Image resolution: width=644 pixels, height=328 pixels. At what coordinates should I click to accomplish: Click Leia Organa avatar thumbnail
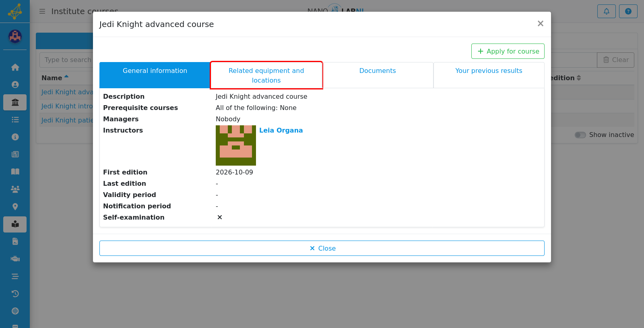pyautogui.click(x=236, y=145)
